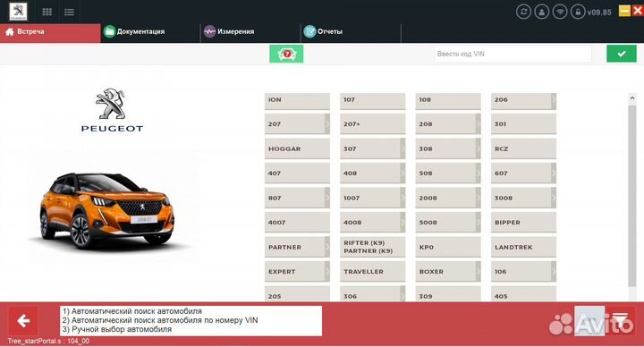This screenshot has height=347, width=644.
Task: Choose the 3008 model button
Action: click(523, 198)
